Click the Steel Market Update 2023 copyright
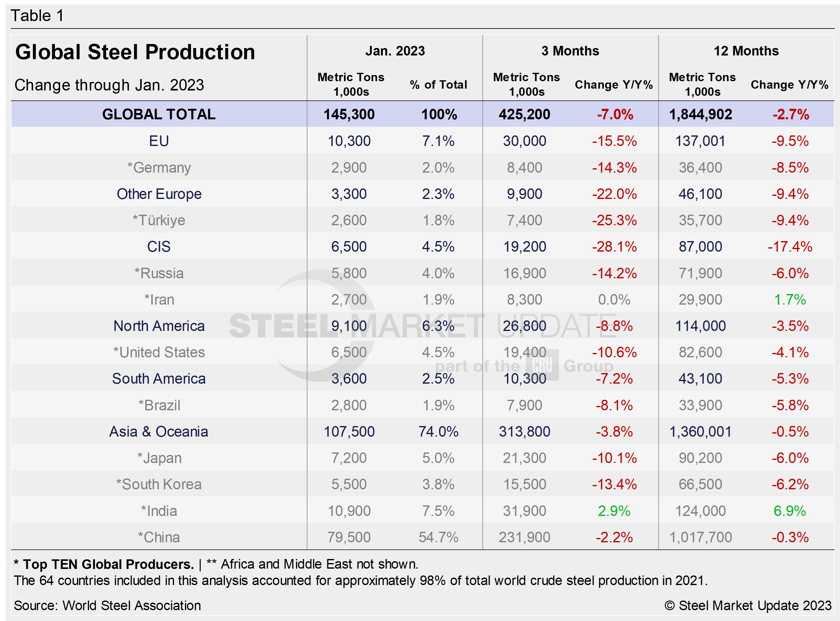 [748, 606]
